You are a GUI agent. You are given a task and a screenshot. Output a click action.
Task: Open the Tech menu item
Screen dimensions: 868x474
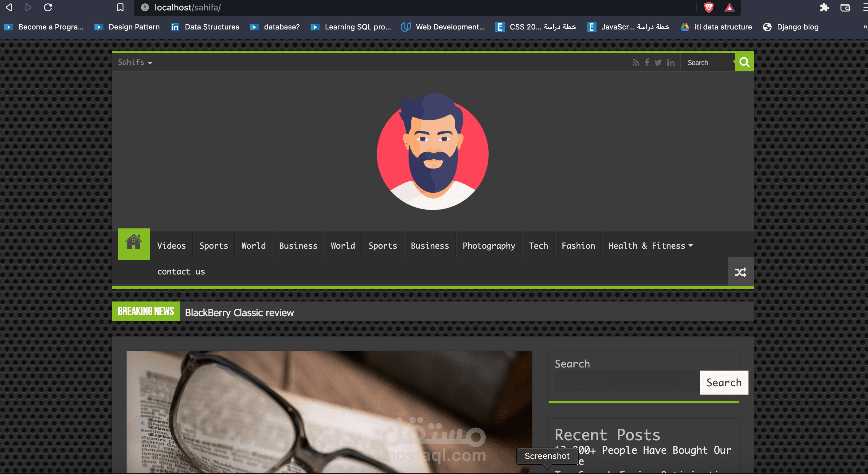coord(538,246)
